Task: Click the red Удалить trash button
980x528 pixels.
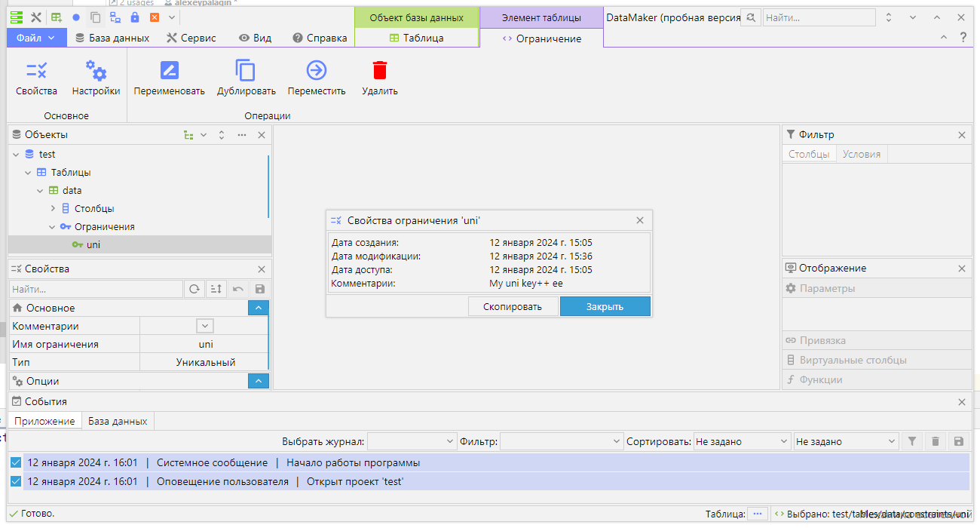Action: click(x=380, y=78)
